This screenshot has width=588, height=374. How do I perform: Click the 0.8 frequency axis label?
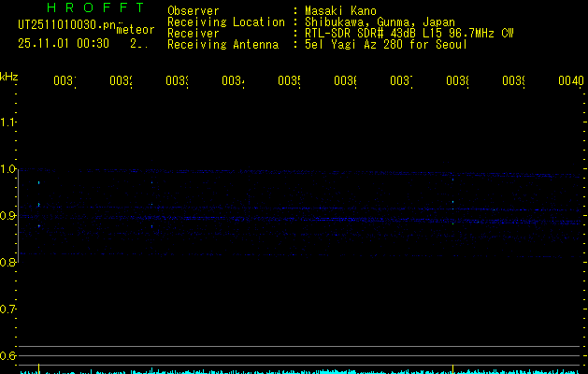click(8, 263)
